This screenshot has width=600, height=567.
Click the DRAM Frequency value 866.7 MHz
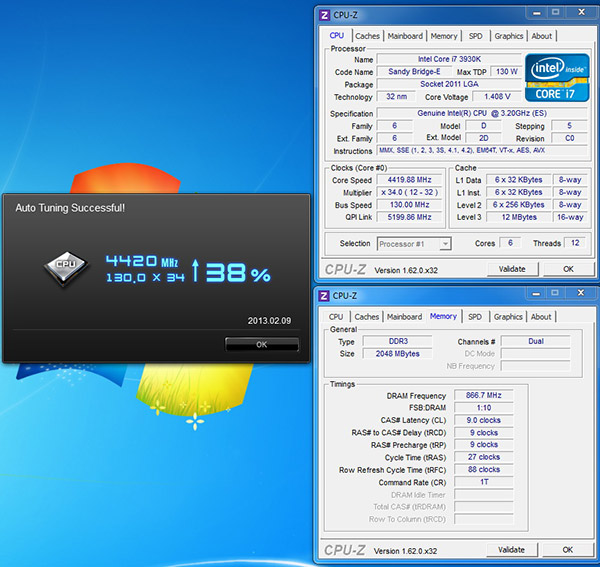coord(484,395)
